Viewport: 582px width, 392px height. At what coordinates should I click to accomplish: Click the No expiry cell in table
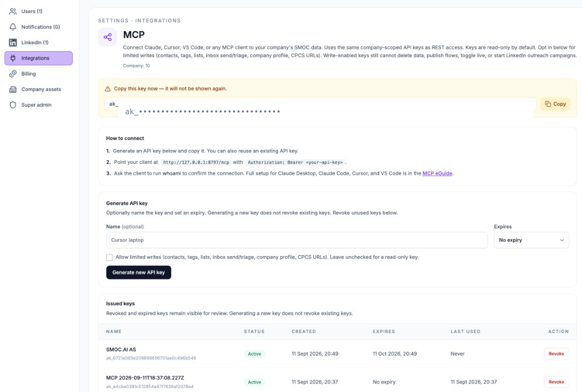(384, 382)
